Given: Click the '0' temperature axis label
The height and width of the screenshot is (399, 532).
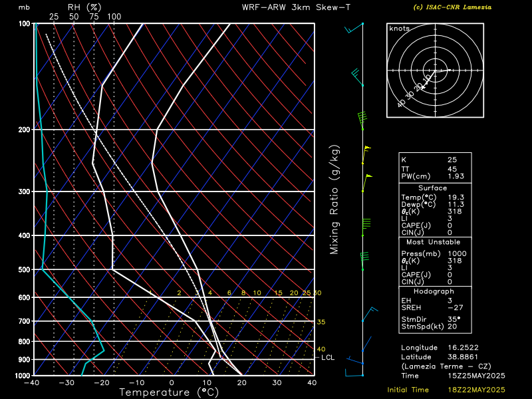Looking at the screenshot, I should (x=172, y=383).
